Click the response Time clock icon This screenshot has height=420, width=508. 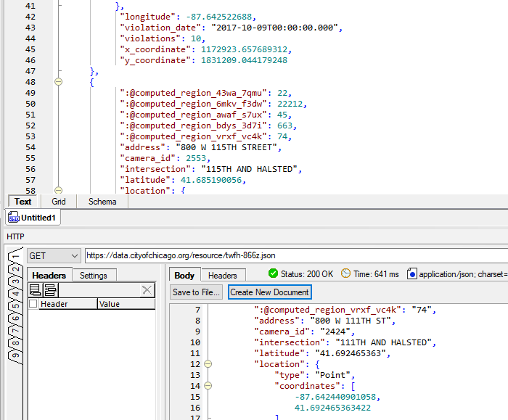click(346, 273)
